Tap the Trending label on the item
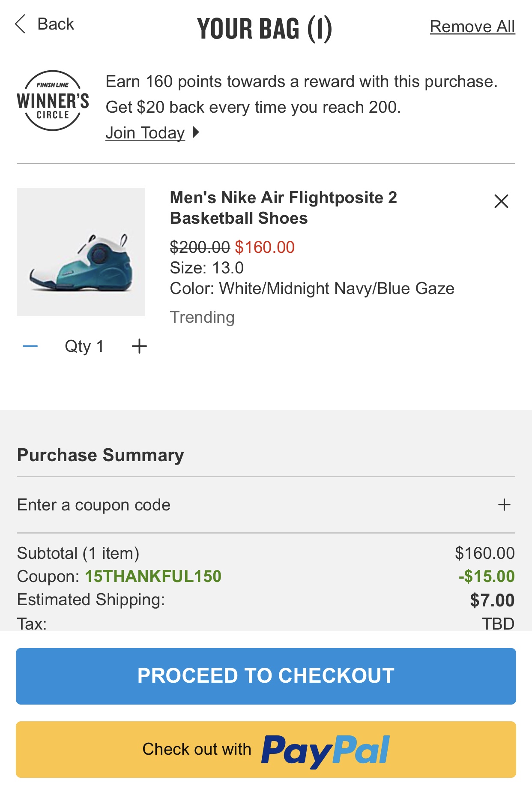 click(202, 317)
